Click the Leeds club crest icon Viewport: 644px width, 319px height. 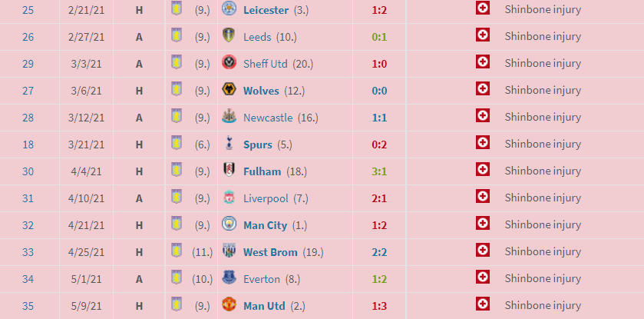[x=229, y=35]
